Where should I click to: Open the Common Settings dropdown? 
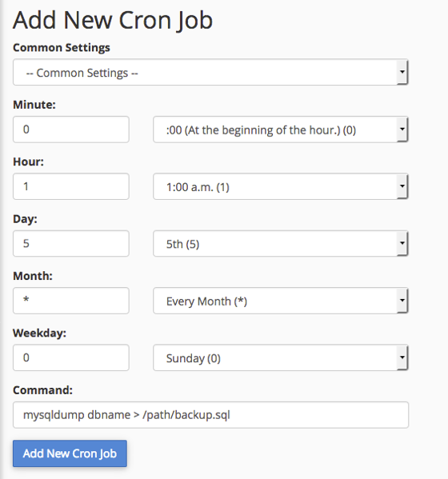tap(210, 72)
